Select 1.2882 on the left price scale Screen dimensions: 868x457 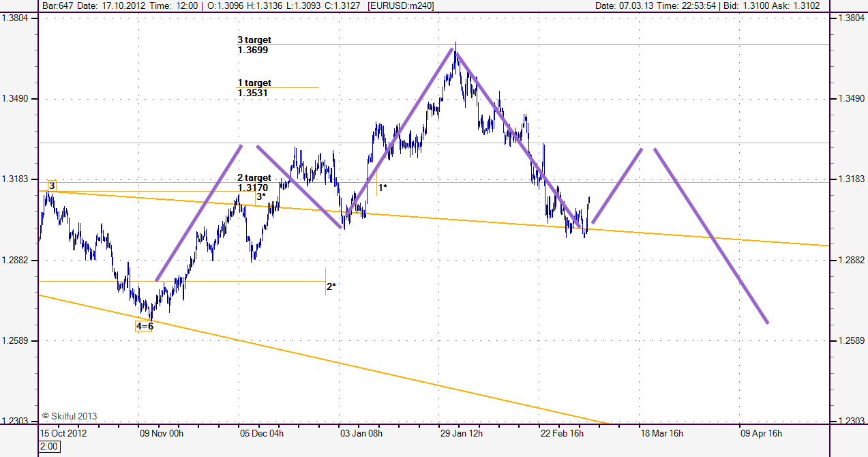[18, 261]
